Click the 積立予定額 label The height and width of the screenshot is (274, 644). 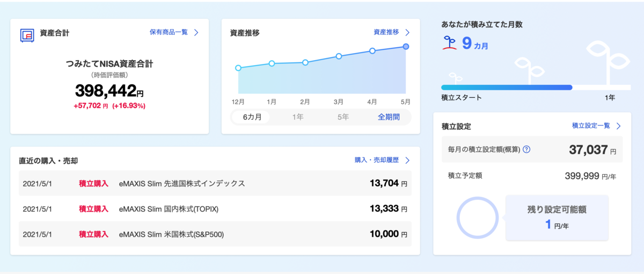pyautogui.click(x=465, y=175)
